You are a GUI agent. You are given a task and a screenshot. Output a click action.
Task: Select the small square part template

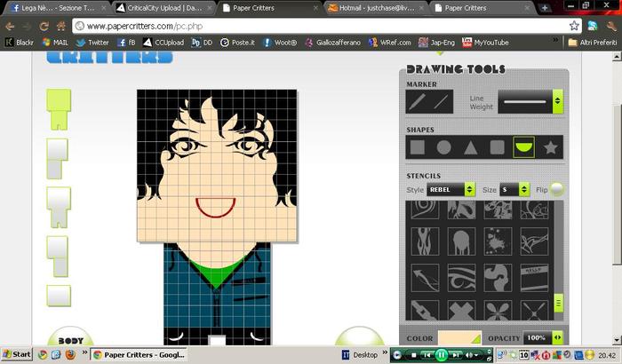pyautogui.click(x=59, y=296)
